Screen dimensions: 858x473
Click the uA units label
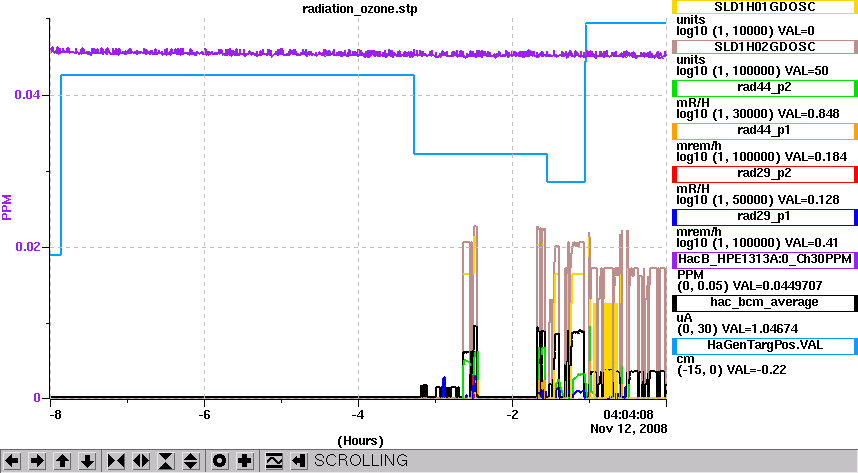pyautogui.click(x=685, y=318)
